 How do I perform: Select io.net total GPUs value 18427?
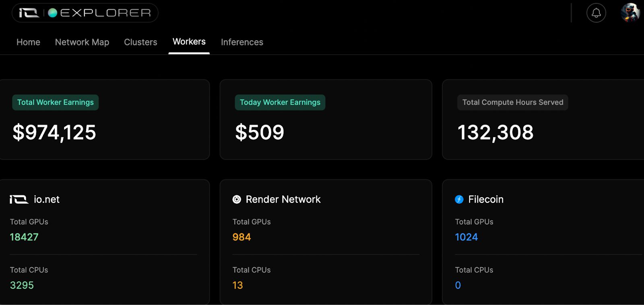24,237
